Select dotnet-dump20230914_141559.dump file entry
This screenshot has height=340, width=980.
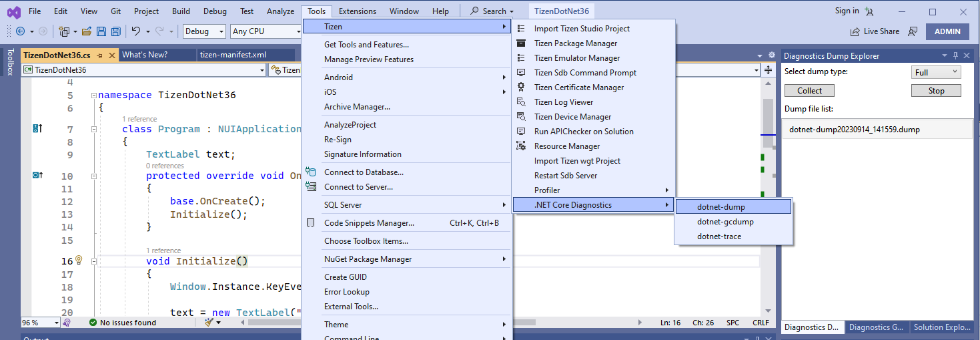tap(854, 130)
